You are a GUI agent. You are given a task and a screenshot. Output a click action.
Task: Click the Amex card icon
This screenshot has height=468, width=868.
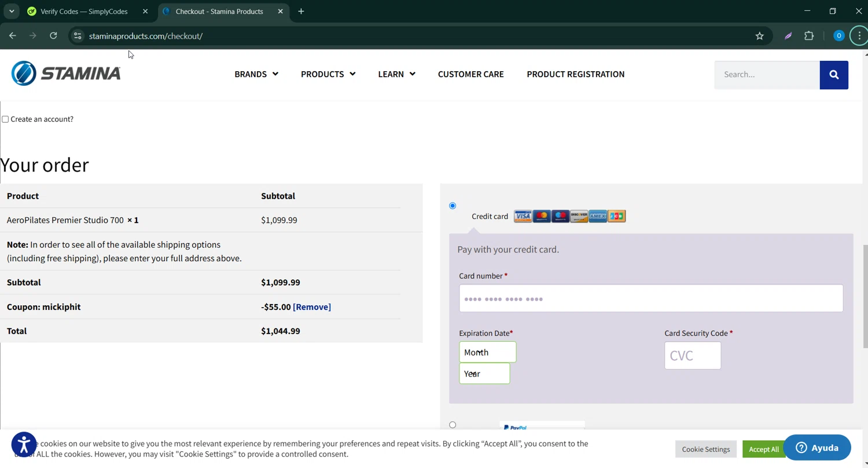point(598,216)
